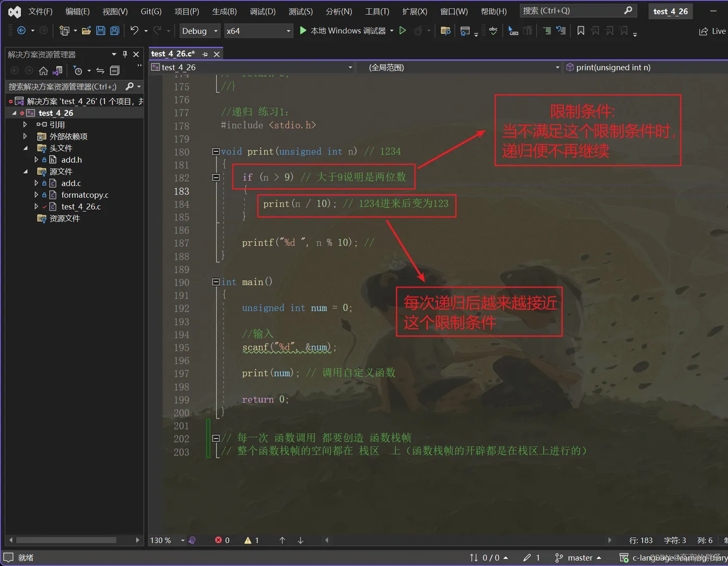Select add.c in Solution Explorer
The image size is (728, 566).
click(x=71, y=183)
